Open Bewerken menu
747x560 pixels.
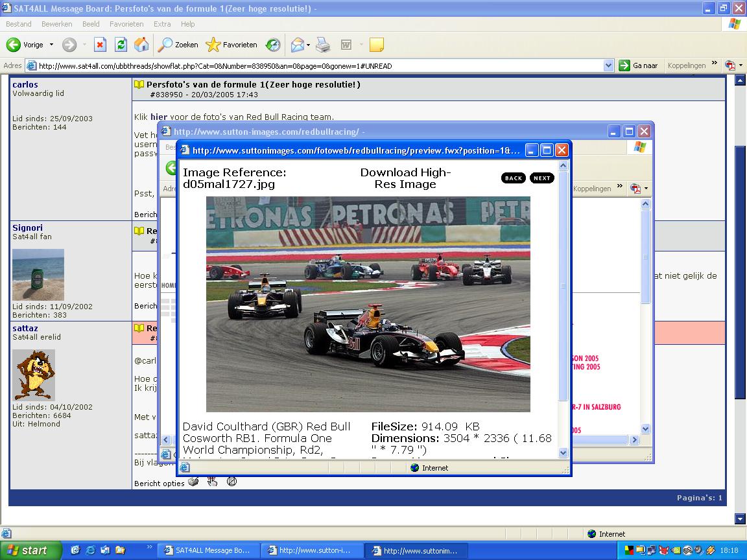[56, 24]
